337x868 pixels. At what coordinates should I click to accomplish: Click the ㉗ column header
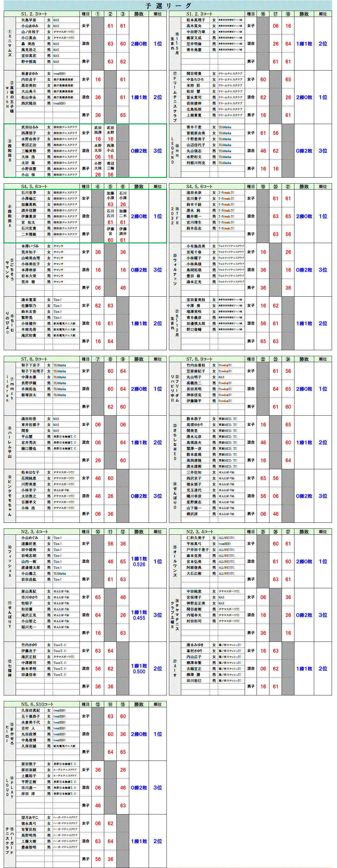288,532
